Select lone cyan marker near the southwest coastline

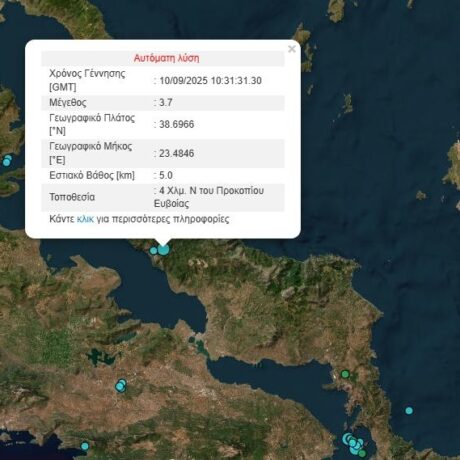(85, 446)
